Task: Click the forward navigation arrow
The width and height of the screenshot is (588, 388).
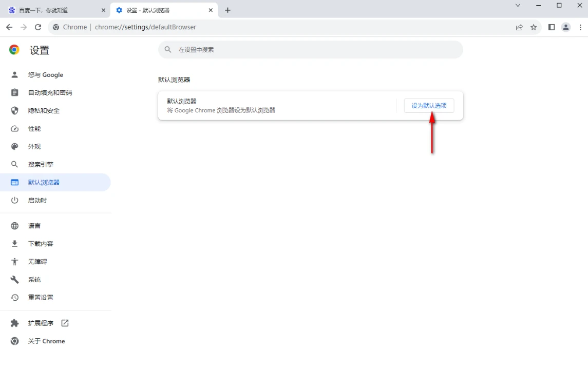Action: 24,27
